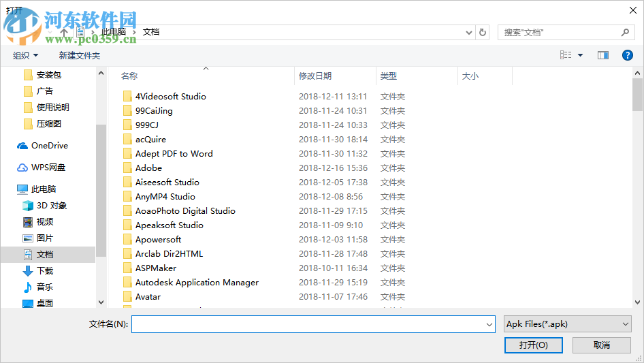Click folder icon of 99CaiJing
Screen dimensions: 644x363
click(x=127, y=110)
